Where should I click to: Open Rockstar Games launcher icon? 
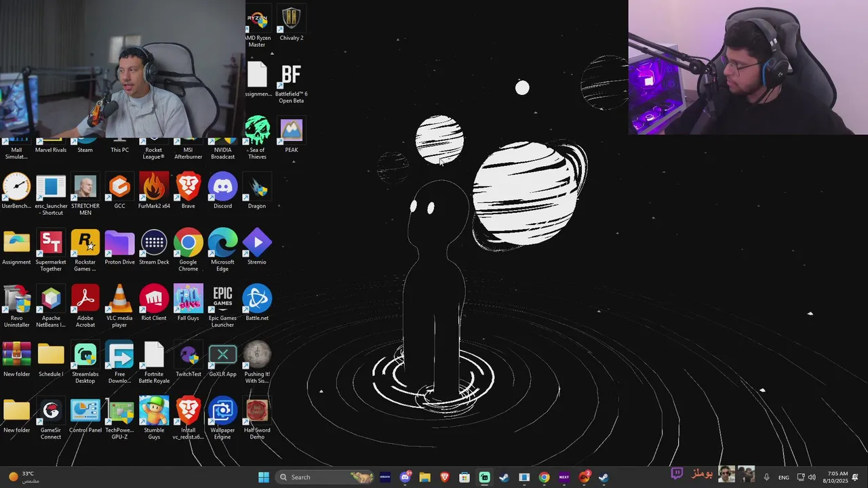click(x=85, y=251)
